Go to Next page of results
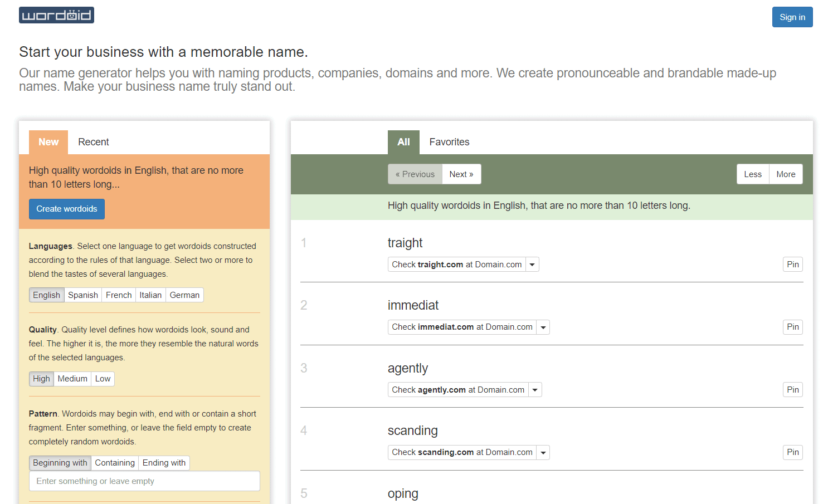This screenshot has width=823, height=504. click(461, 174)
